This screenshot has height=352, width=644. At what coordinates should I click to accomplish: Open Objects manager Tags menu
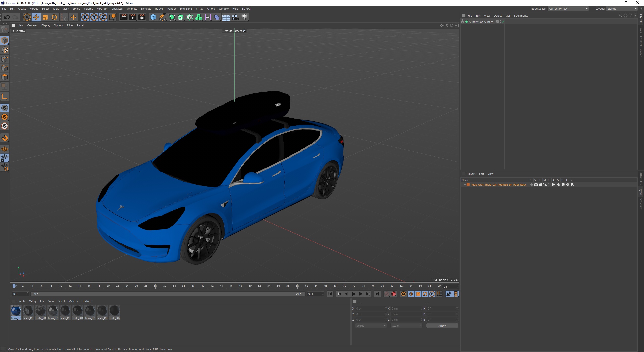(x=508, y=16)
